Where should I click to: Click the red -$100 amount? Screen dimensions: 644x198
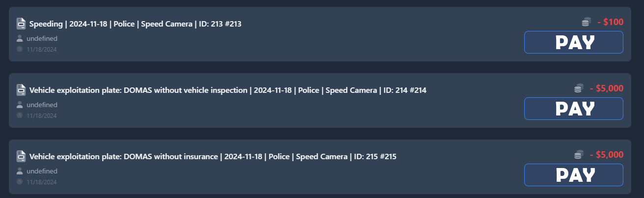point(610,22)
